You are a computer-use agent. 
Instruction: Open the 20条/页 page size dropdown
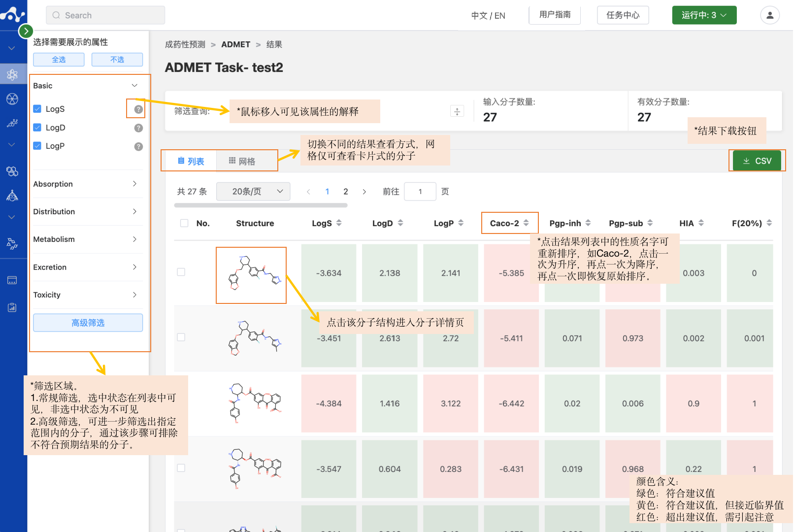tap(253, 191)
